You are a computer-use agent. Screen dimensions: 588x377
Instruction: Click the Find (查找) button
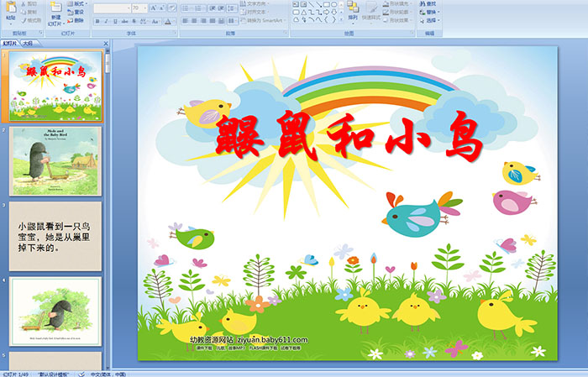click(428, 3)
